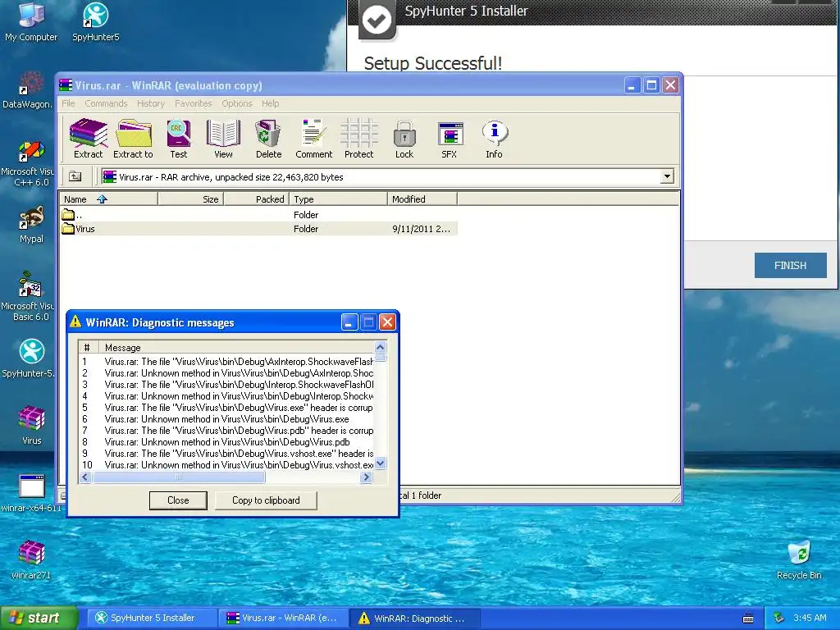Open the Commands menu
The width and height of the screenshot is (840, 630).
pos(106,103)
